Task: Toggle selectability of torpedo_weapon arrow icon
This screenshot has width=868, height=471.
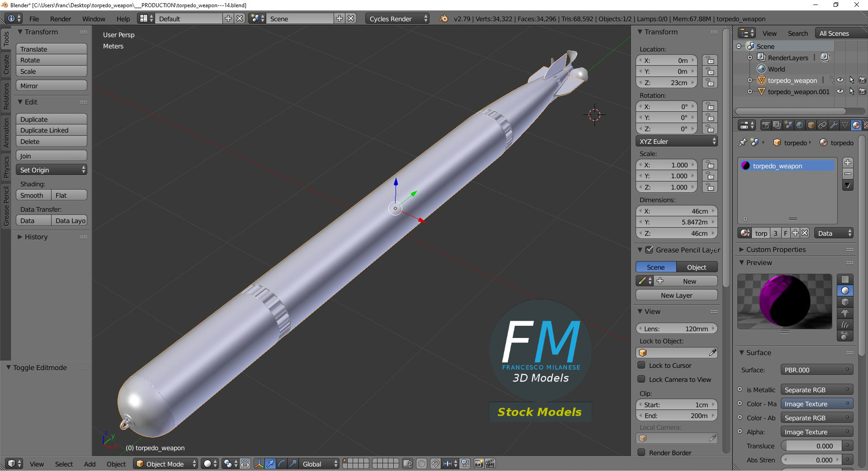Action: (x=852, y=80)
